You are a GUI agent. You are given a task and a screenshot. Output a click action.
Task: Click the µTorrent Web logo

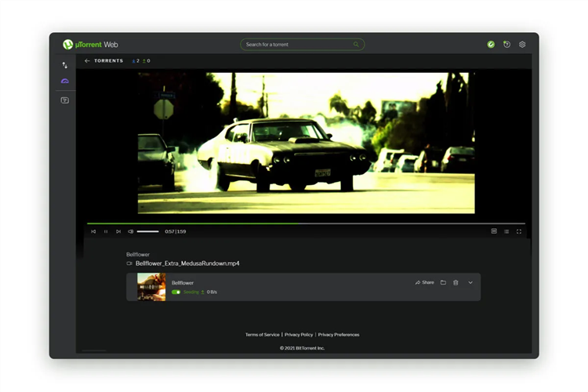[x=90, y=44]
